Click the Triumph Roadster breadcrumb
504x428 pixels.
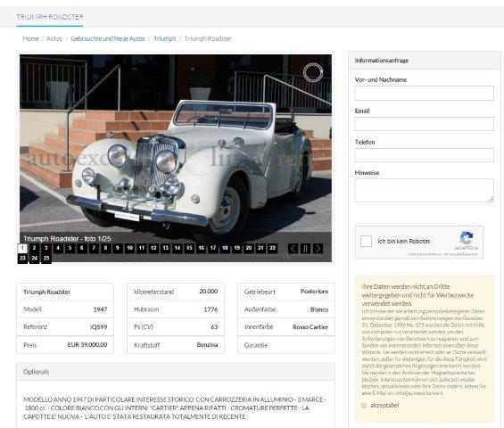[208, 38]
